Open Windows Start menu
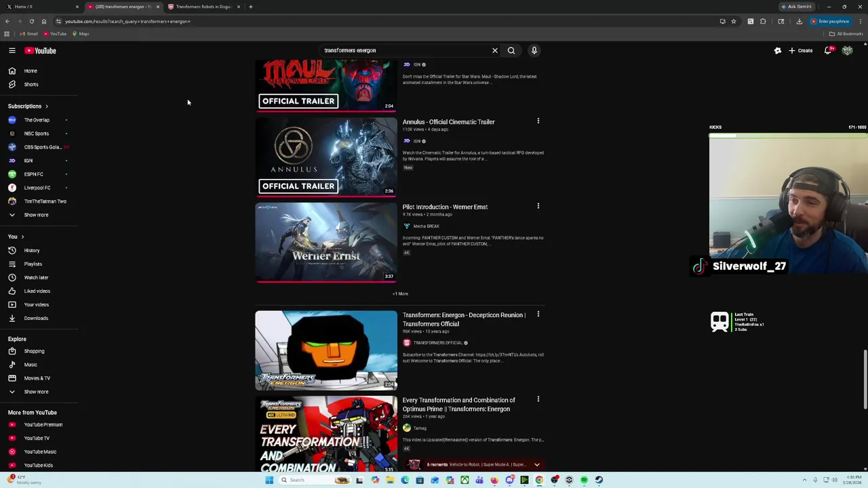The width and height of the screenshot is (868, 488). 269,480
